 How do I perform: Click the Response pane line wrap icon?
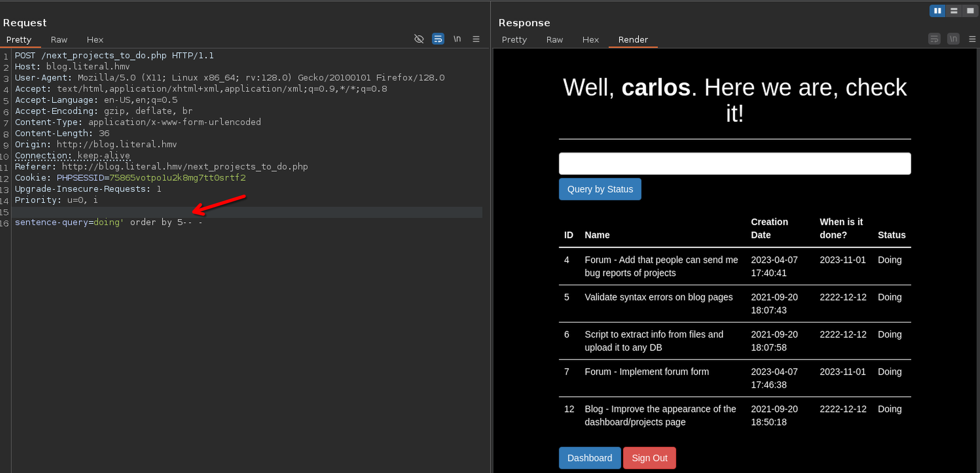point(934,39)
